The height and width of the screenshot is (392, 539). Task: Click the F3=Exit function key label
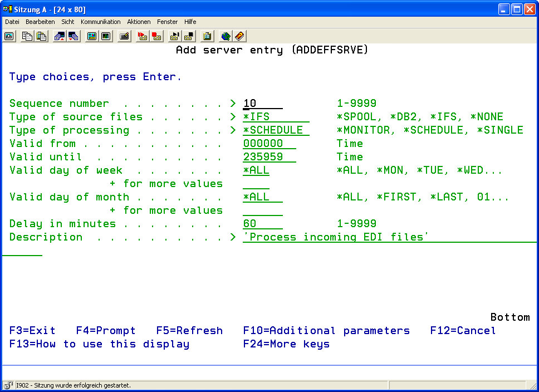(x=32, y=331)
